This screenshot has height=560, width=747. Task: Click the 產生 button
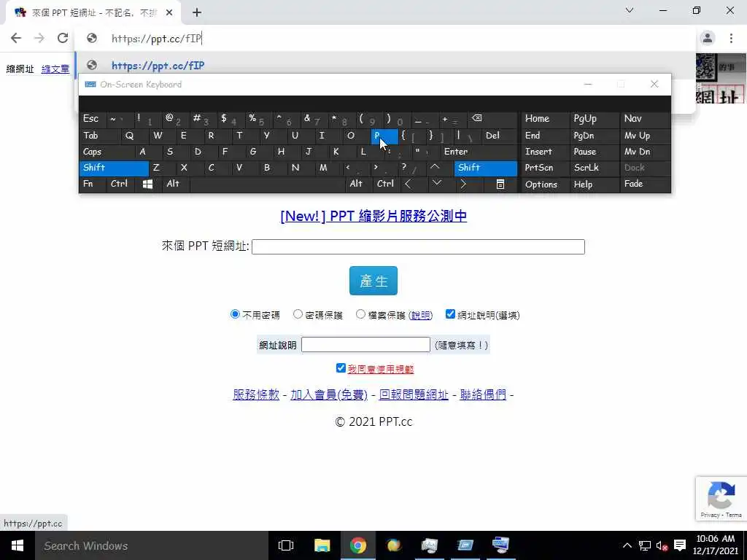tap(373, 281)
